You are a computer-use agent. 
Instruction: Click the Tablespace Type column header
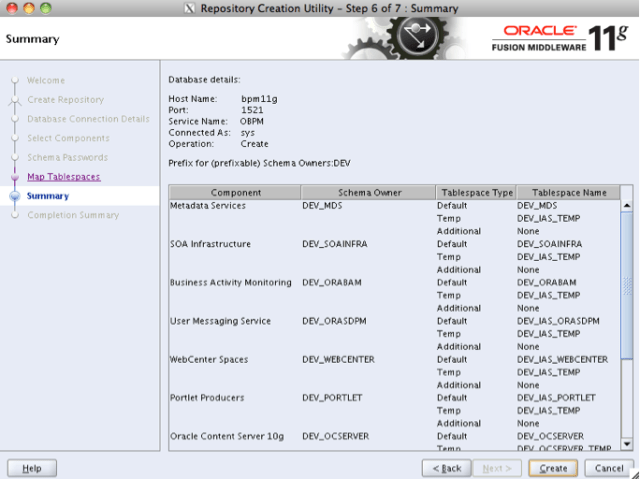[x=475, y=192]
